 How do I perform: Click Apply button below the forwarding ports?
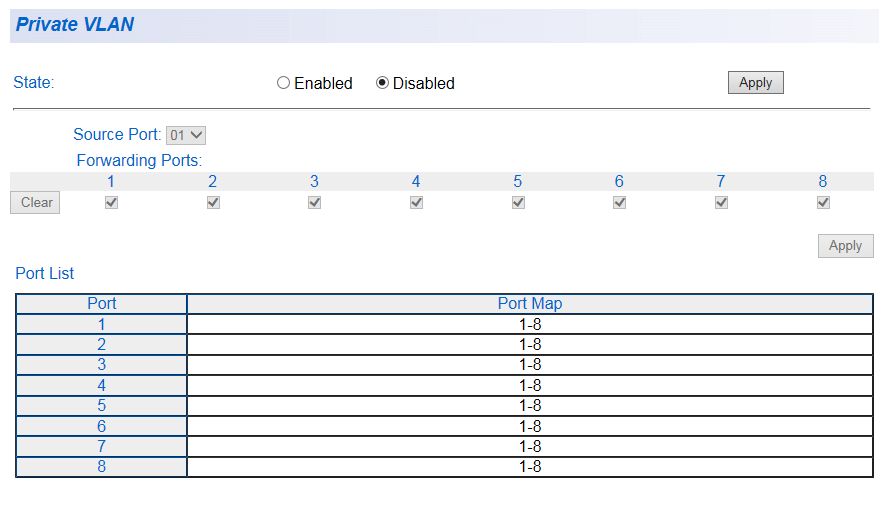pyautogui.click(x=845, y=246)
